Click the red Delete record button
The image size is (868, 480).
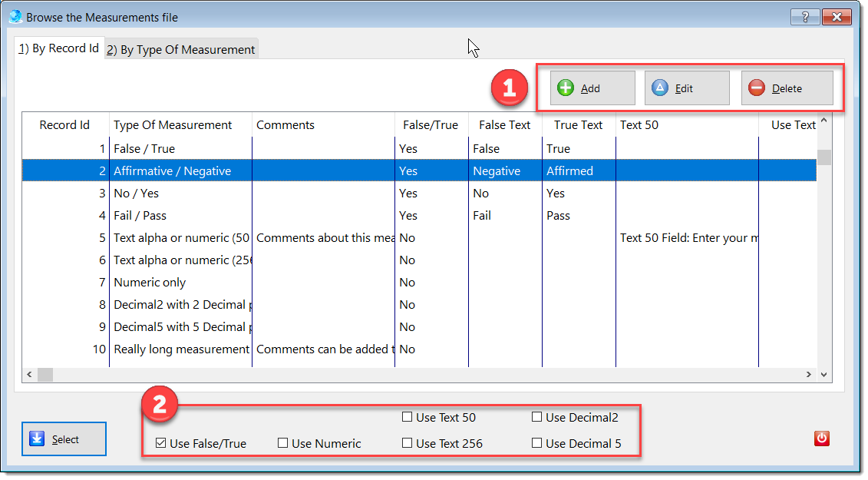pyautogui.click(x=787, y=88)
